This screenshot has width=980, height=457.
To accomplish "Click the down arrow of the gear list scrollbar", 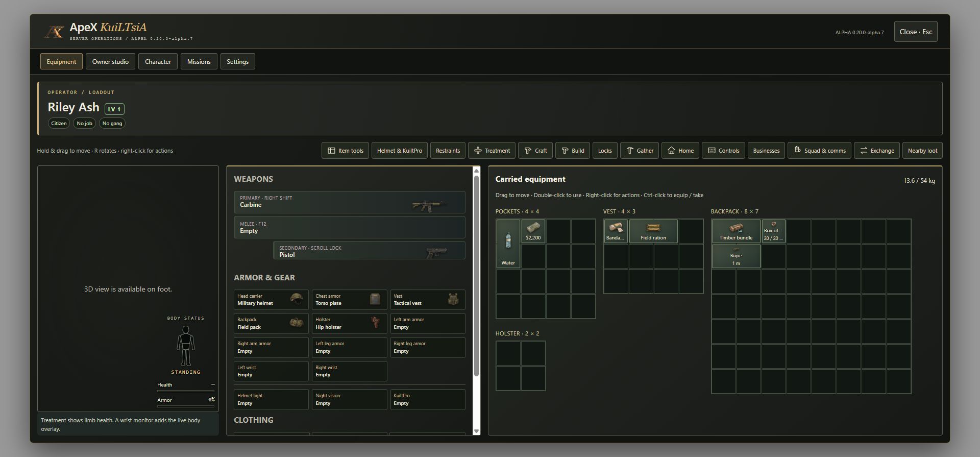I will coord(477,431).
